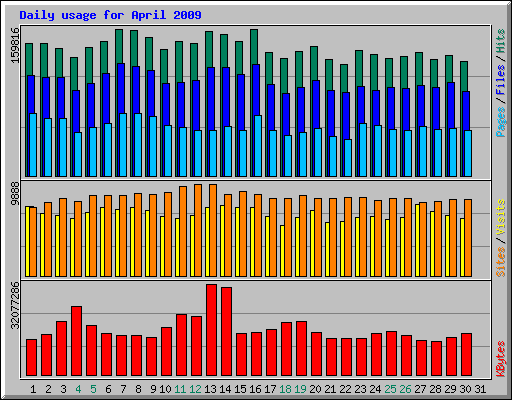Select the day 19 axis label
This screenshot has width=512, height=400.
point(300,389)
